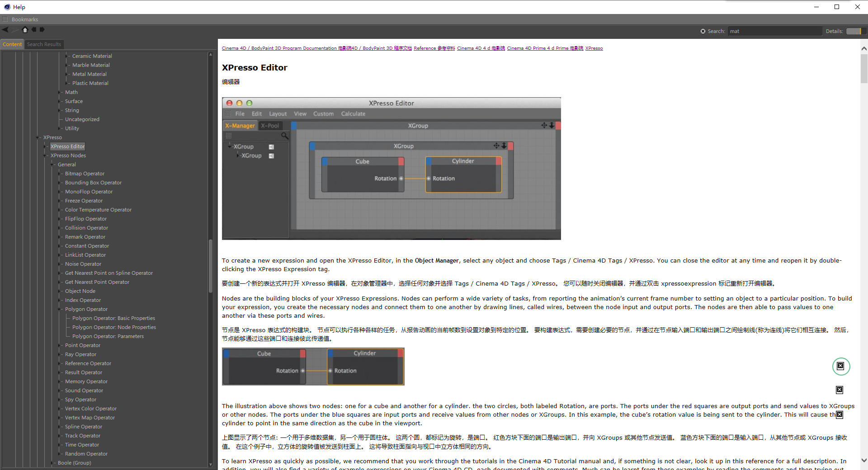This screenshot has width=868, height=470.
Task: Expand the Plastic Material tree node
Action: coord(66,83)
